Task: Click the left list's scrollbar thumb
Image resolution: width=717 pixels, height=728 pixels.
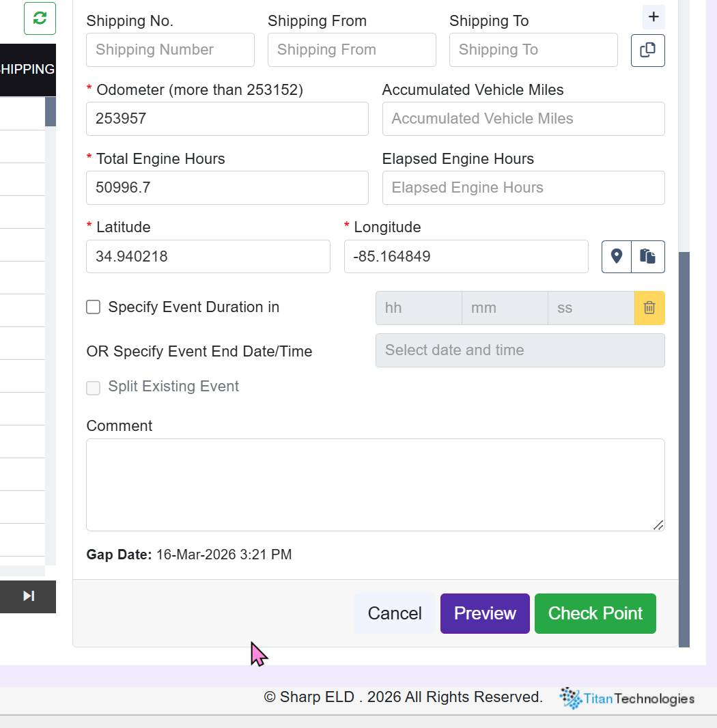Action: (x=51, y=112)
